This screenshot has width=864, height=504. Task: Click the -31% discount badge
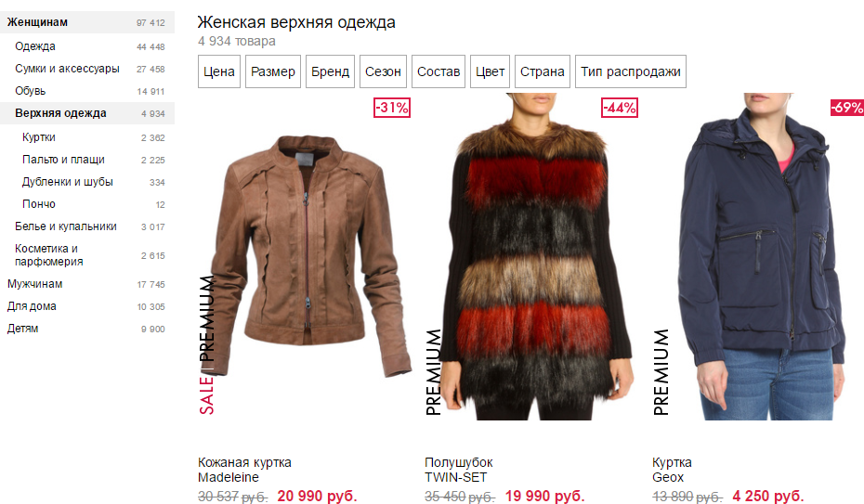pos(392,108)
